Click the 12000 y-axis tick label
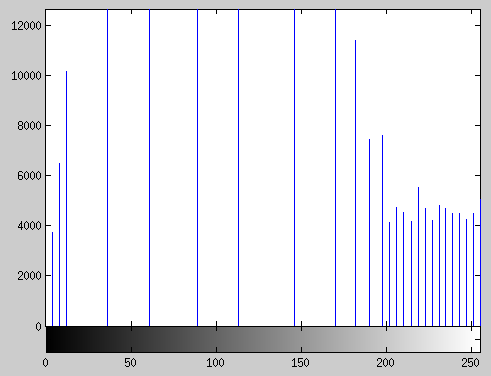This screenshot has height=376, width=491. pos(26,26)
